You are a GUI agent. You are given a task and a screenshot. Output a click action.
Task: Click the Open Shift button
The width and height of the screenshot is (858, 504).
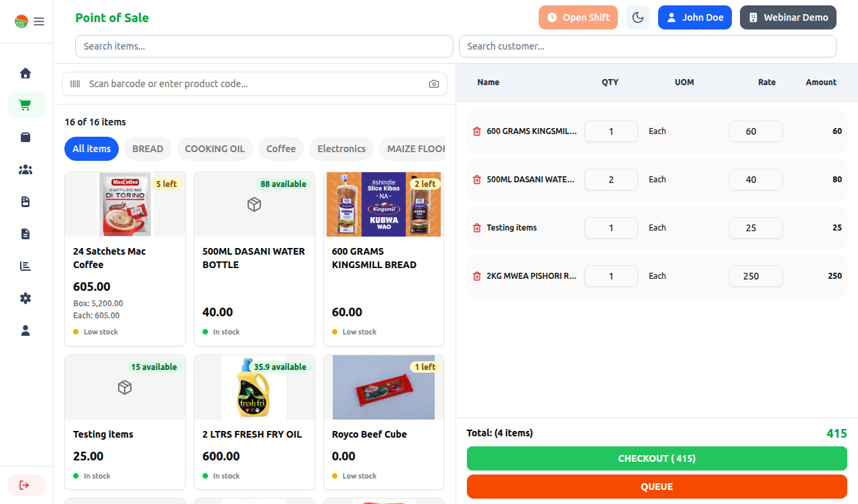pyautogui.click(x=578, y=17)
